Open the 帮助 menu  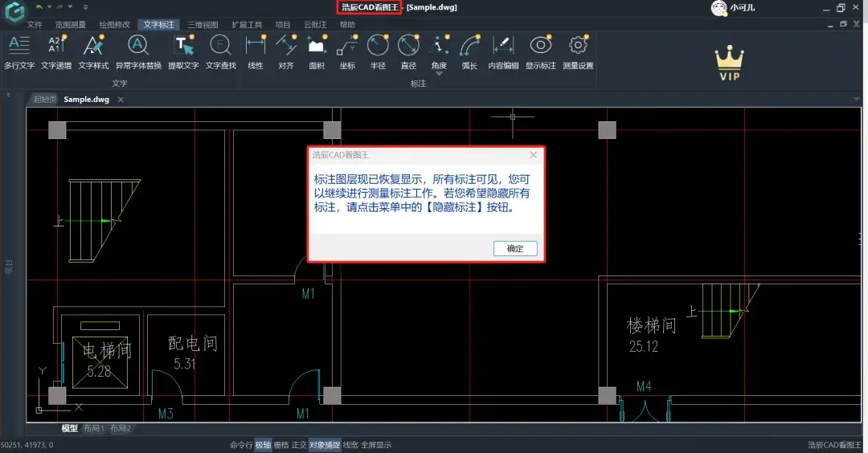click(x=347, y=24)
